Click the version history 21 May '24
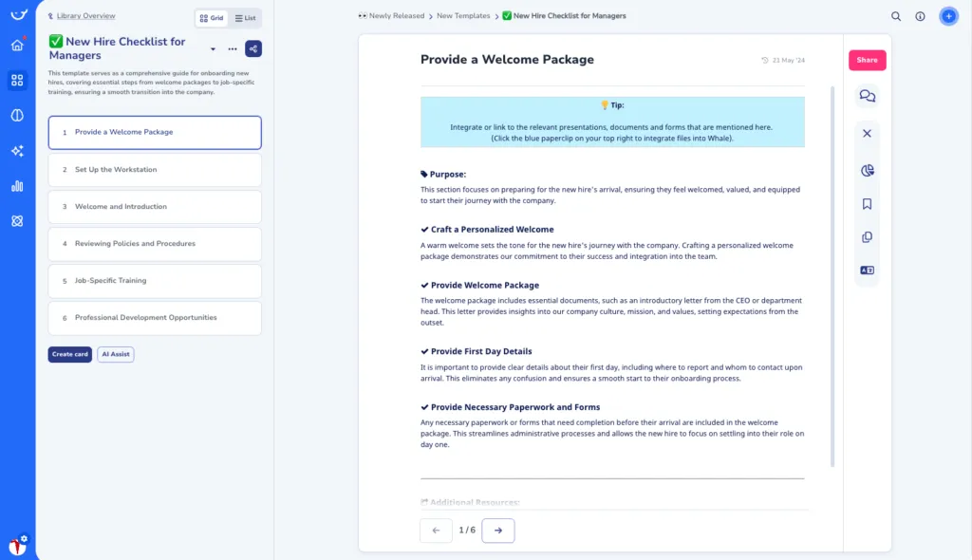 (783, 60)
